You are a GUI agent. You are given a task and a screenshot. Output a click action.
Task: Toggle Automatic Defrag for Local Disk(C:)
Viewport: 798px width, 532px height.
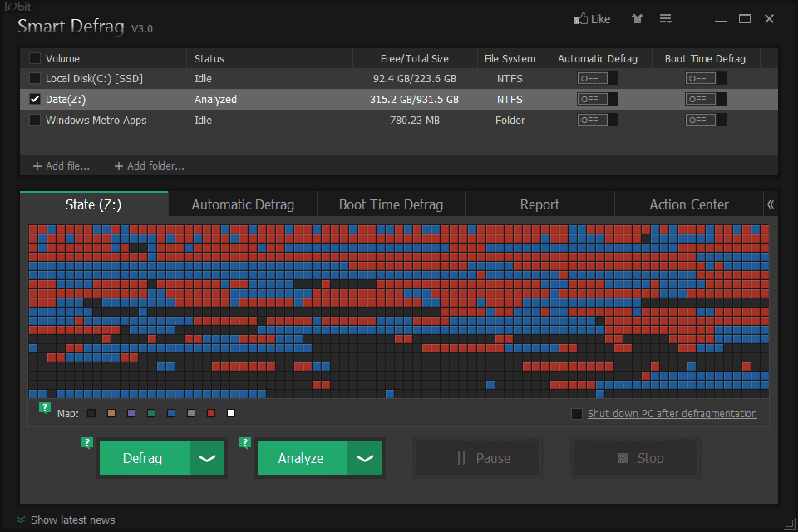[598, 78]
